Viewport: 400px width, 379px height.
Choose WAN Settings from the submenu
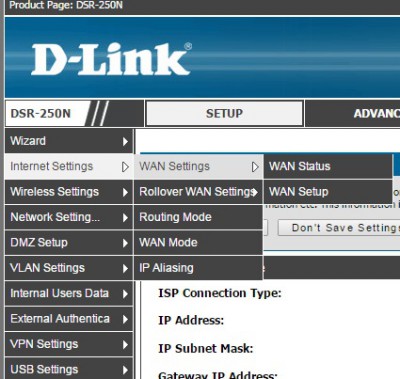[x=198, y=166]
